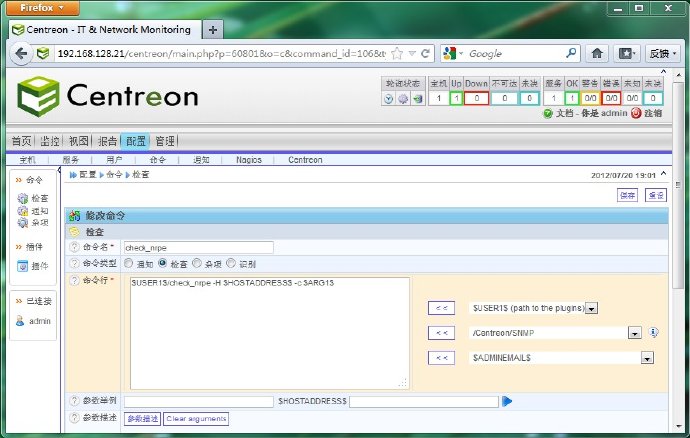
Task: Select the 检查 command type radio
Action: click(163, 263)
